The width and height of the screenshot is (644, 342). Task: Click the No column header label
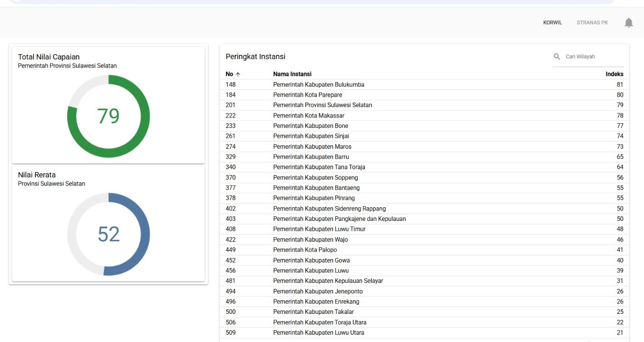click(229, 74)
